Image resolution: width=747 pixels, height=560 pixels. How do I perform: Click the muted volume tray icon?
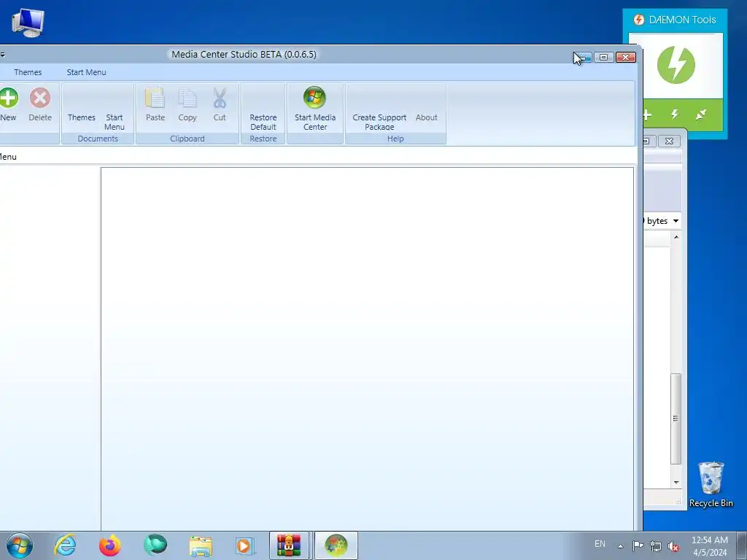coord(673,546)
